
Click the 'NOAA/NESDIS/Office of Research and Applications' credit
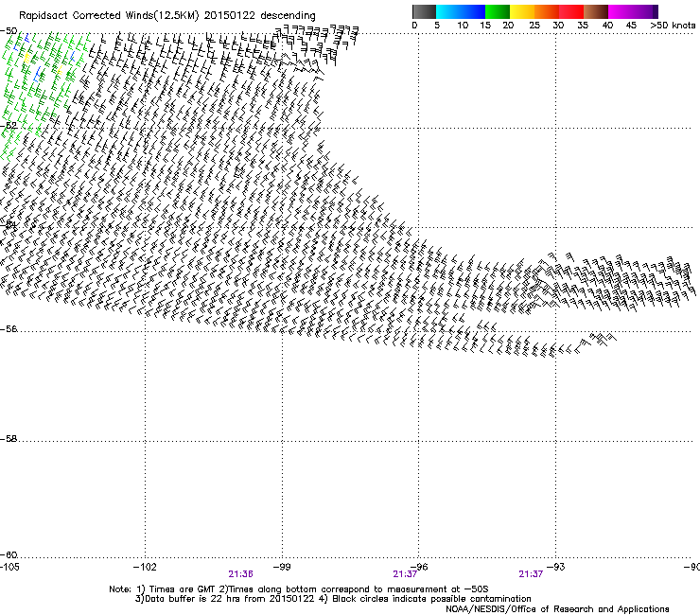[x=557, y=609]
